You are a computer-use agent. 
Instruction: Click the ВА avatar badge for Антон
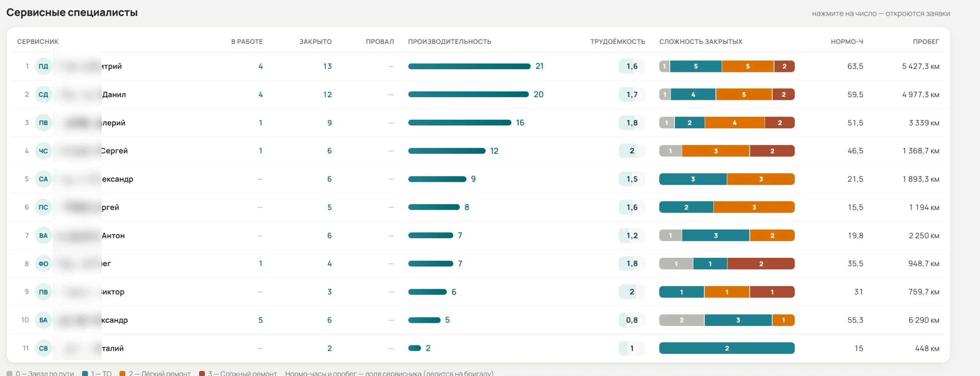(43, 236)
